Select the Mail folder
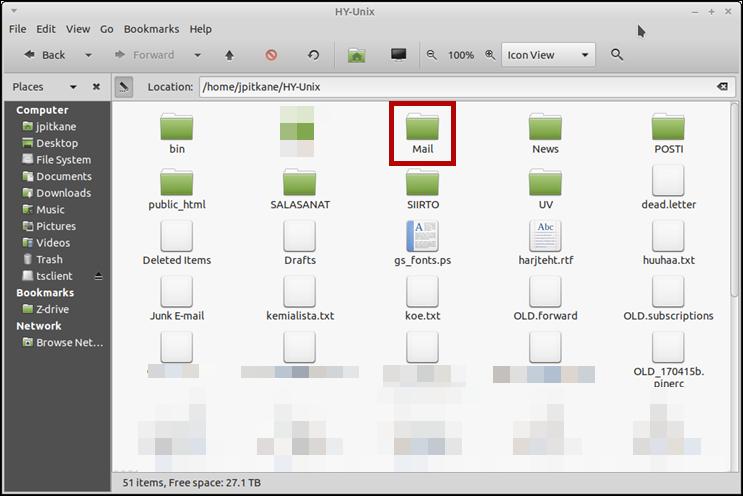Image resolution: width=743 pixels, height=496 pixels. [x=422, y=134]
